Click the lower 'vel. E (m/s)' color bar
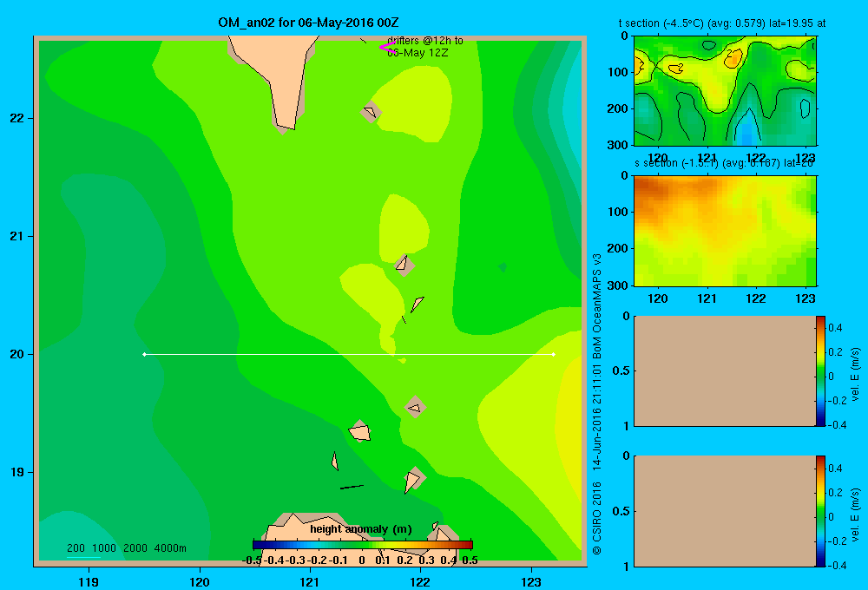 click(820, 511)
